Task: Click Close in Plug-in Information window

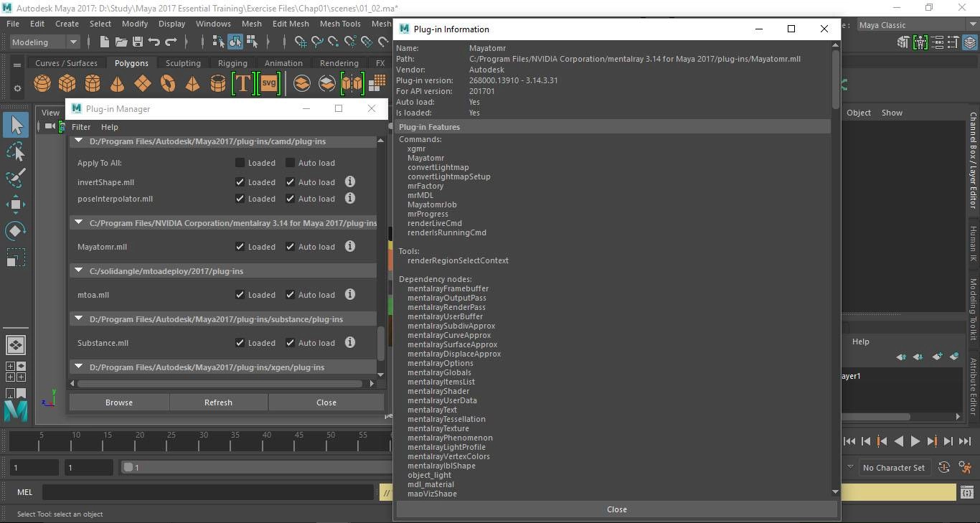Action: point(617,509)
